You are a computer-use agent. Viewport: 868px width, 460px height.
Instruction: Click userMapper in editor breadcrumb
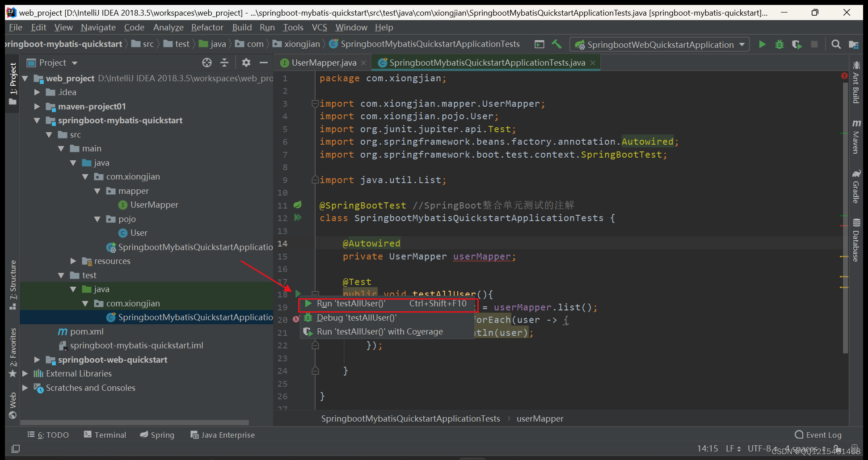pyautogui.click(x=540, y=418)
